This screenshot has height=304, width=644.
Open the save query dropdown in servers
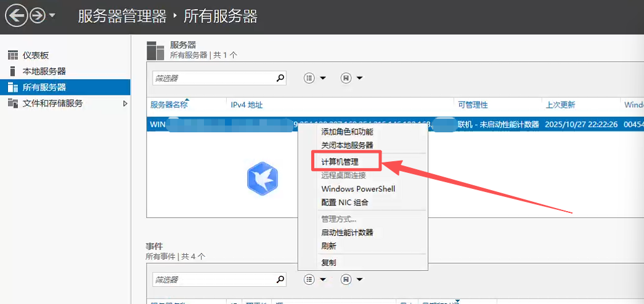352,78
